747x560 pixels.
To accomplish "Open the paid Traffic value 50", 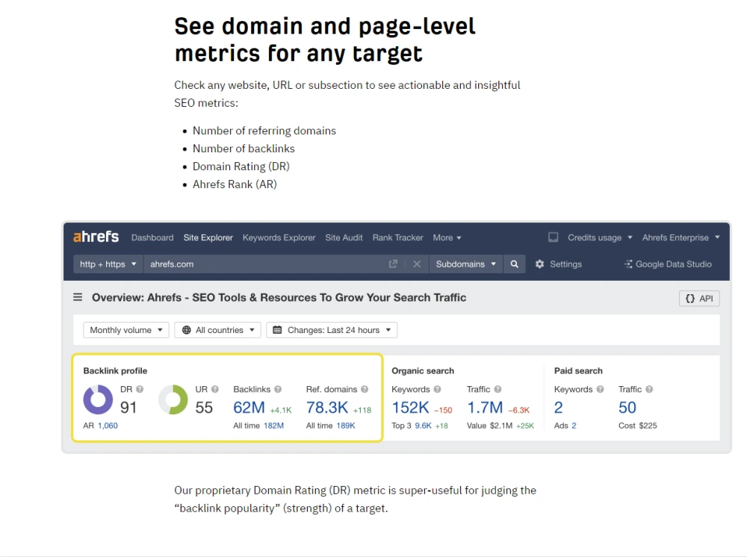I will click(x=627, y=408).
